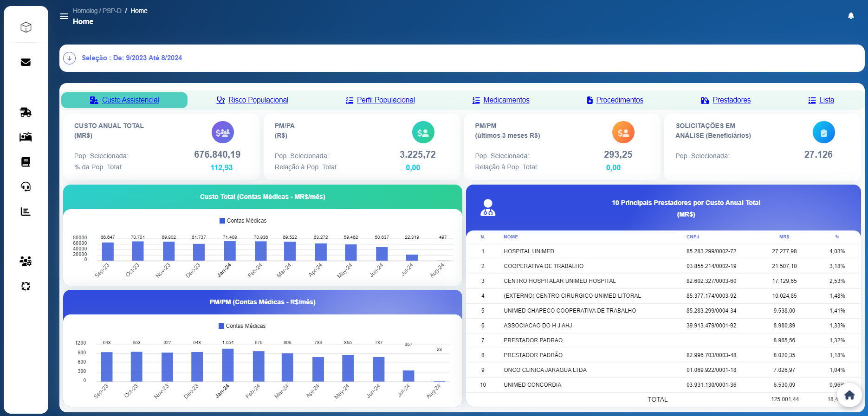
Task: Click the floating home button
Action: pyautogui.click(x=849, y=395)
